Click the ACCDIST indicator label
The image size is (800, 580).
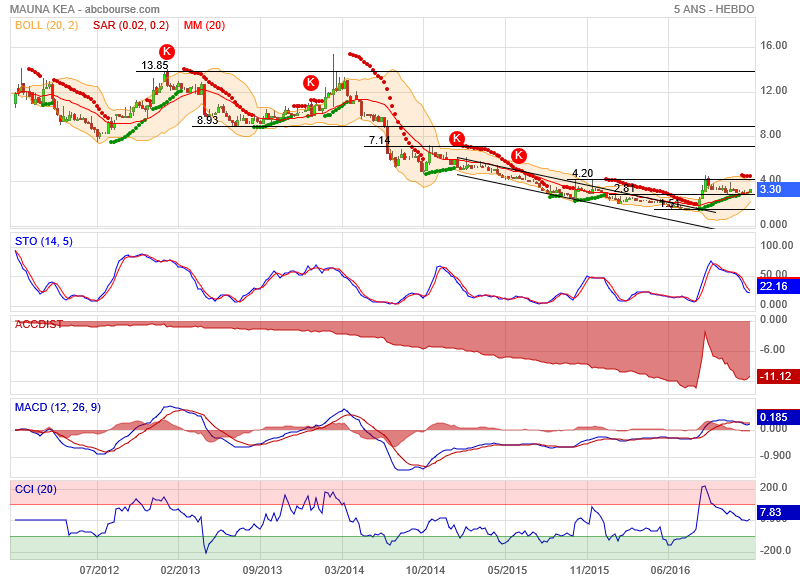click(39, 324)
